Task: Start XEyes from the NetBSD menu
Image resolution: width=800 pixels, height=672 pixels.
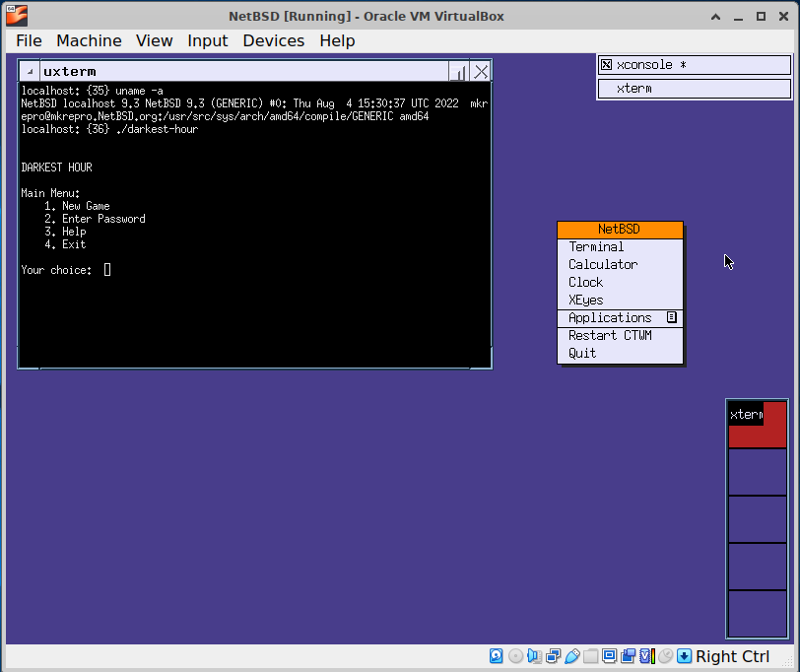Action: 620,300
